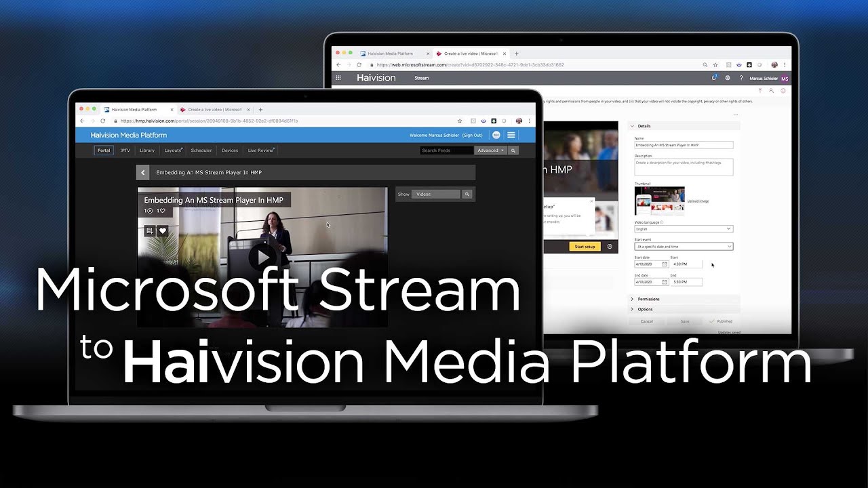
Task: Open Advanced search dropdown
Action: click(491, 150)
